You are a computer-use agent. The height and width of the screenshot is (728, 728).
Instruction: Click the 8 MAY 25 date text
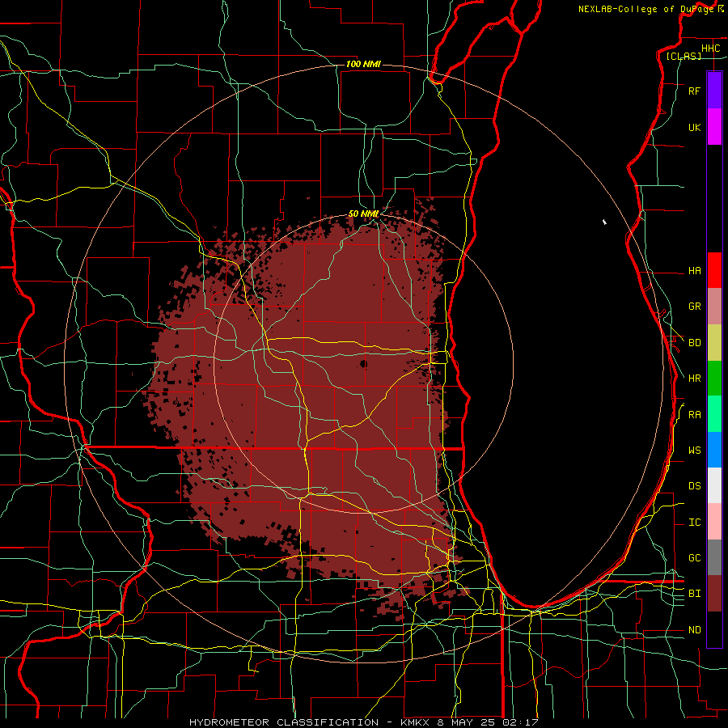(468, 722)
